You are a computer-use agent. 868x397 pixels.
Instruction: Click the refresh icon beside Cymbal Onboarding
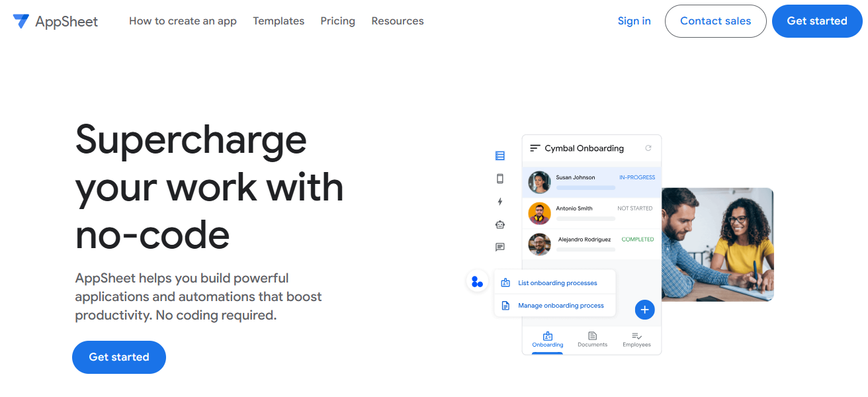(648, 148)
